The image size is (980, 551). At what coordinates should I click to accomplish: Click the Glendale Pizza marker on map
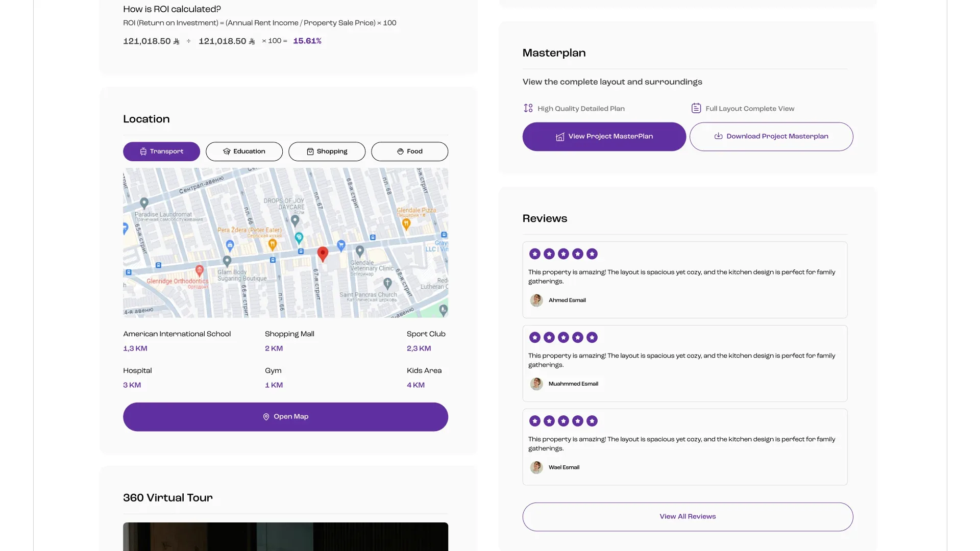[406, 224]
